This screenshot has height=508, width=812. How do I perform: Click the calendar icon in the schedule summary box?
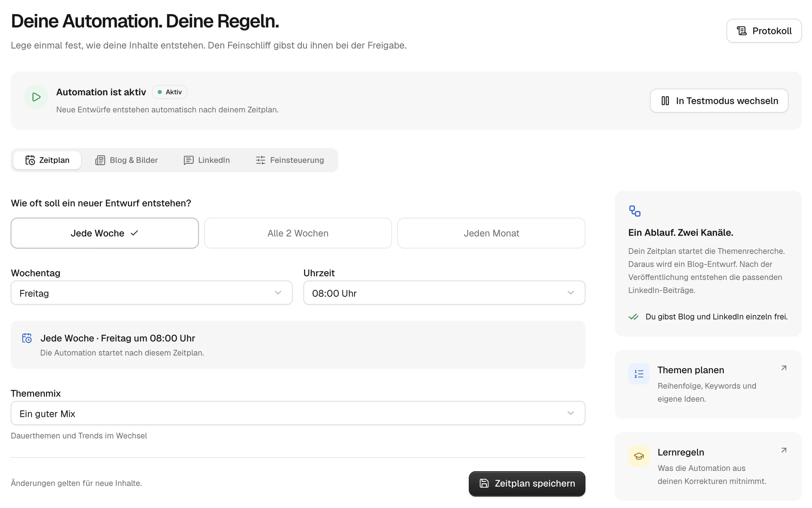click(27, 338)
